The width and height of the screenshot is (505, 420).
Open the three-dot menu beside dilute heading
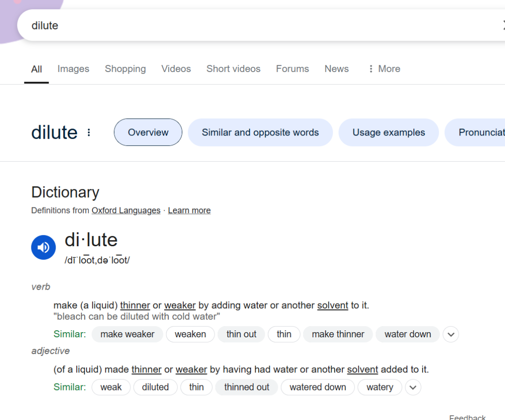(x=89, y=132)
